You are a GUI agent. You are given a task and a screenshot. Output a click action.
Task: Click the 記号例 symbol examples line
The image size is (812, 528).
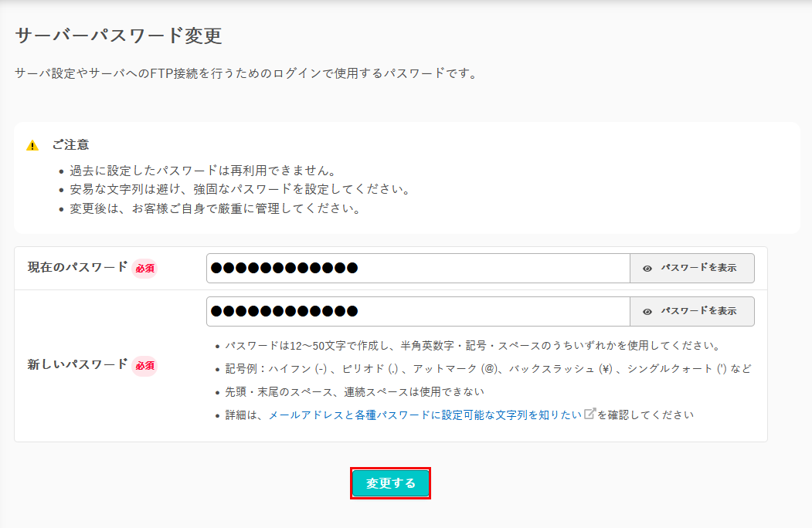pyautogui.click(x=488, y=369)
